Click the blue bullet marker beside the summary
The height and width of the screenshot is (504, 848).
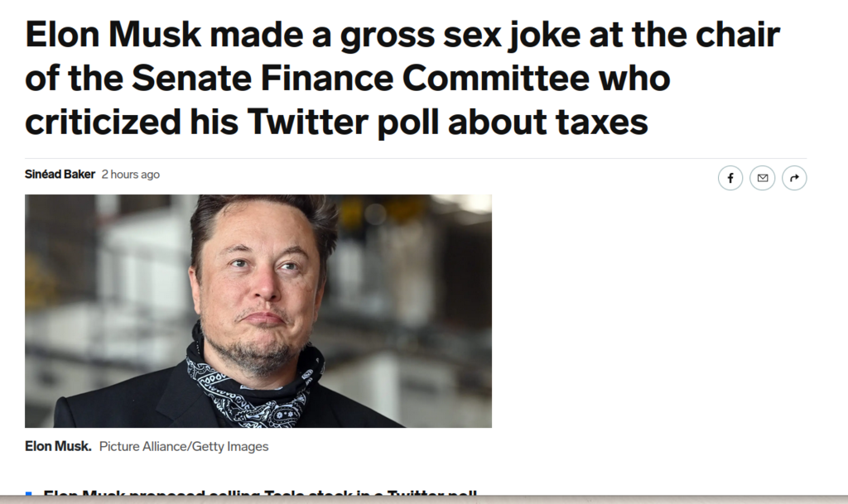(x=29, y=493)
